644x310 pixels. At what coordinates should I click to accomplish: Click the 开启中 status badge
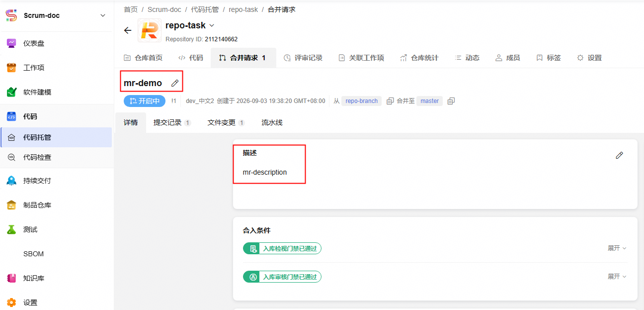tap(144, 101)
